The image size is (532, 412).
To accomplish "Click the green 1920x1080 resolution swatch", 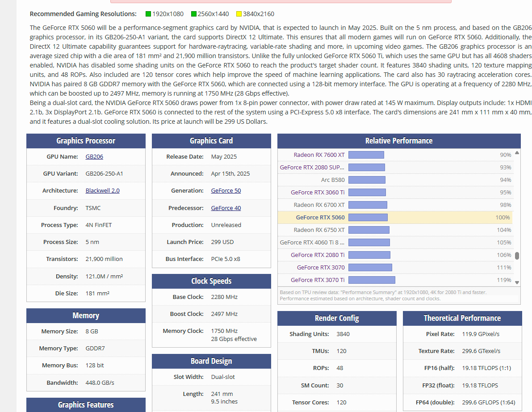I will point(148,14).
